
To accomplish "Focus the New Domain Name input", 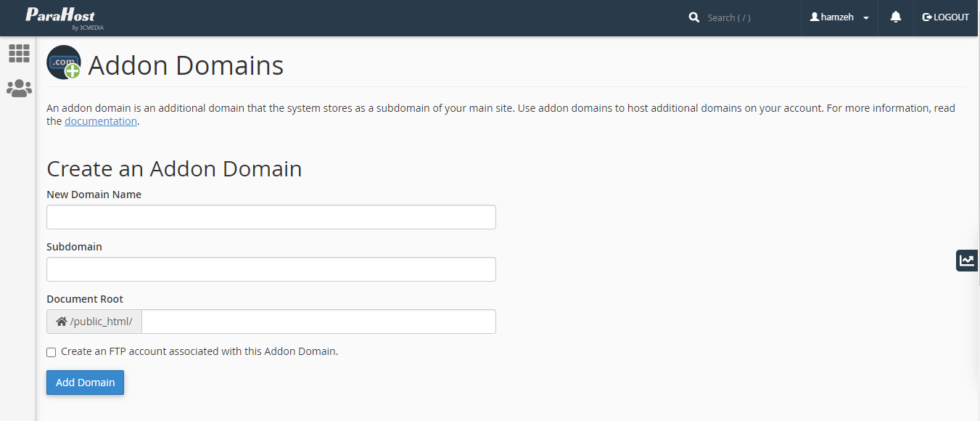I will tap(271, 217).
